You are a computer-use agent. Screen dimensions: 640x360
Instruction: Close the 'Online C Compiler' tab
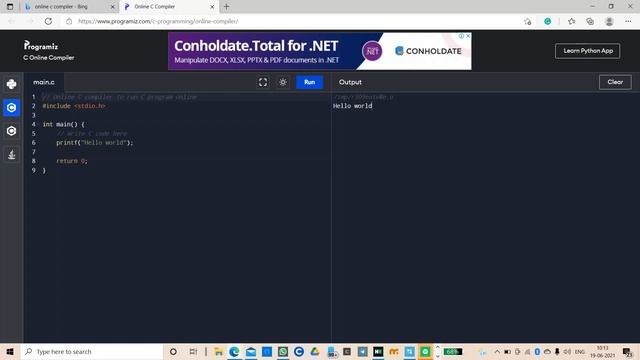pos(212,7)
